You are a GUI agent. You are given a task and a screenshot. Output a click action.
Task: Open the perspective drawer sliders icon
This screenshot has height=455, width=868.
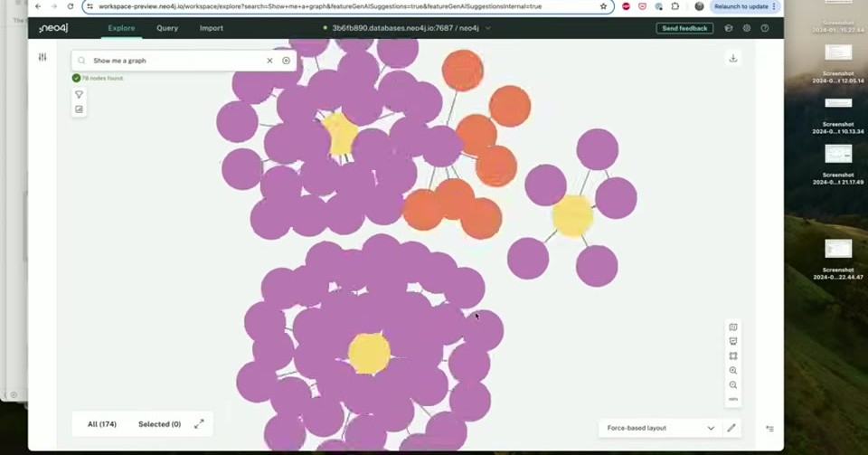point(42,57)
